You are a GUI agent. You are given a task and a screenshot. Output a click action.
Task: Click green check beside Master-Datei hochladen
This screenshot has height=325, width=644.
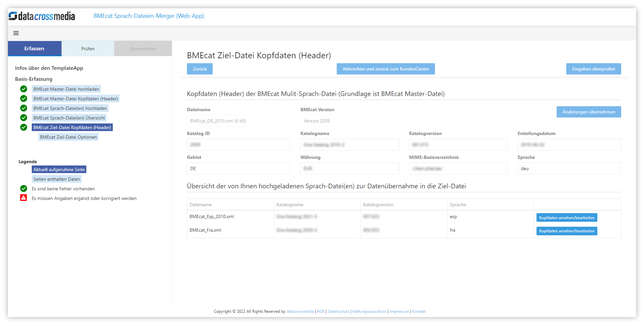pyautogui.click(x=23, y=89)
